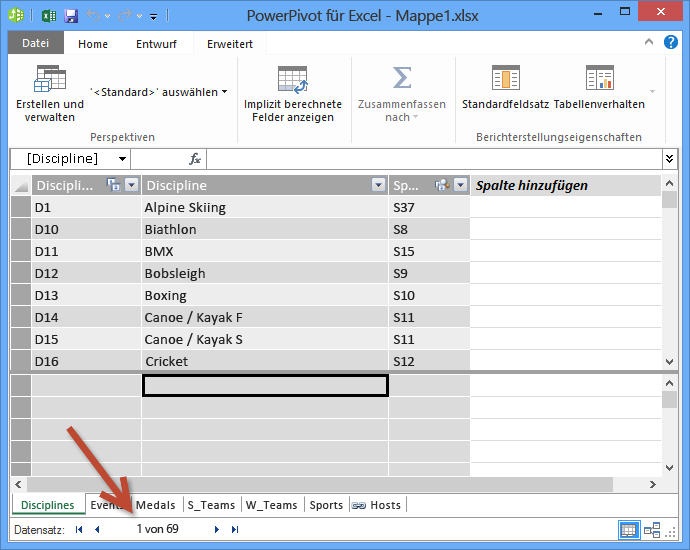Click the relationship icon in Discipli... header
The width and height of the screenshot is (690, 550).
[x=114, y=185]
